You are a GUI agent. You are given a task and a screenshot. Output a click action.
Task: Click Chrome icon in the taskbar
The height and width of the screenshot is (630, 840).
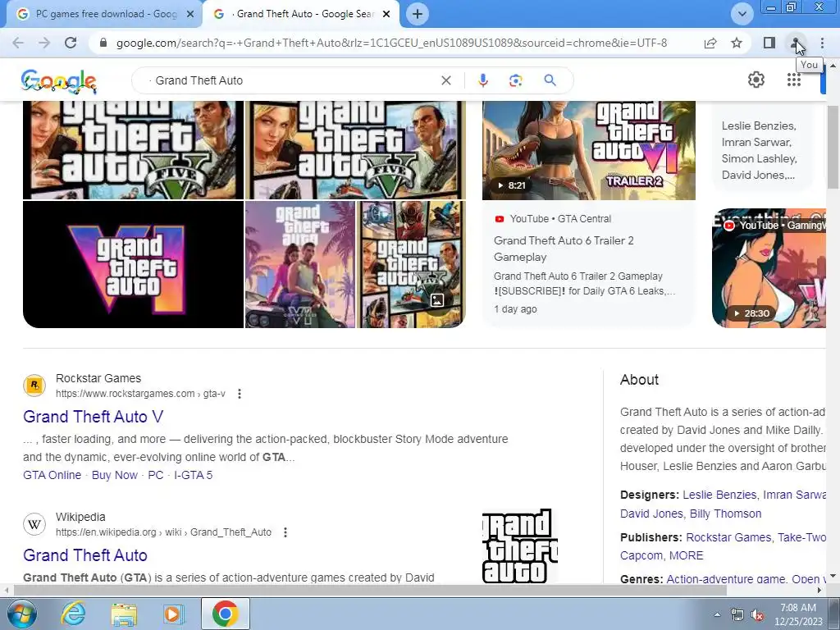coord(225,614)
